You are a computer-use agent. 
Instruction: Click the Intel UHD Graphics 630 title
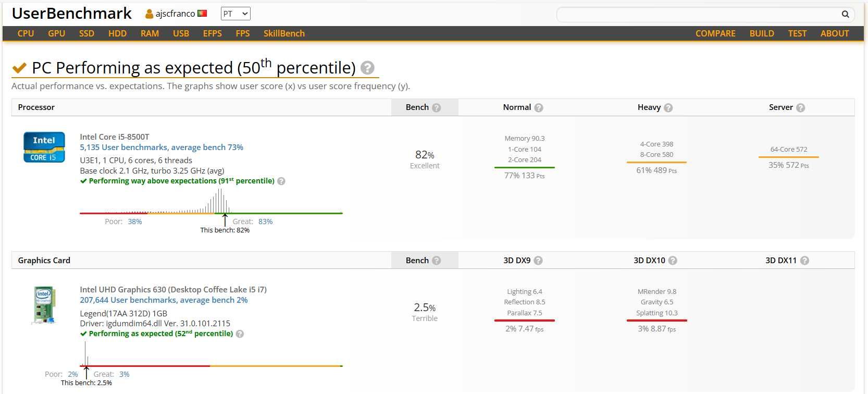(x=173, y=290)
